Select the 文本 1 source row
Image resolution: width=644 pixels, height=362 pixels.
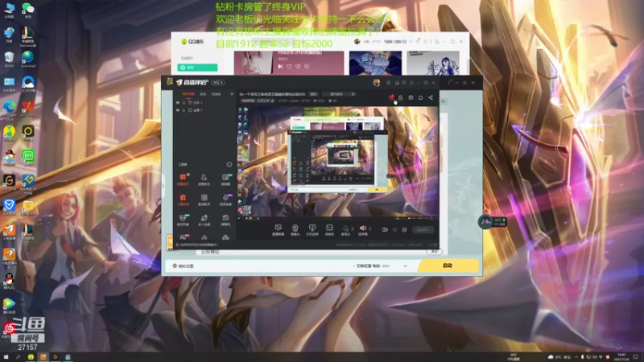coord(204,103)
